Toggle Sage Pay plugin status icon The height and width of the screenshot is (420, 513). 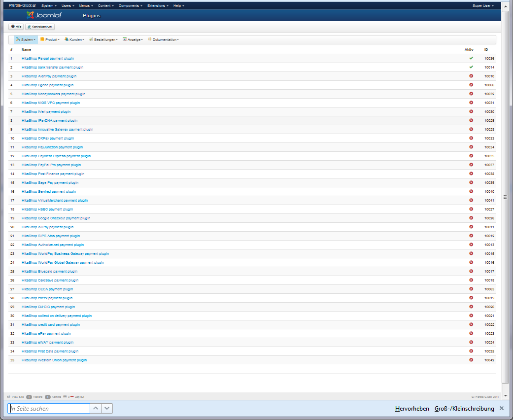click(471, 182)
